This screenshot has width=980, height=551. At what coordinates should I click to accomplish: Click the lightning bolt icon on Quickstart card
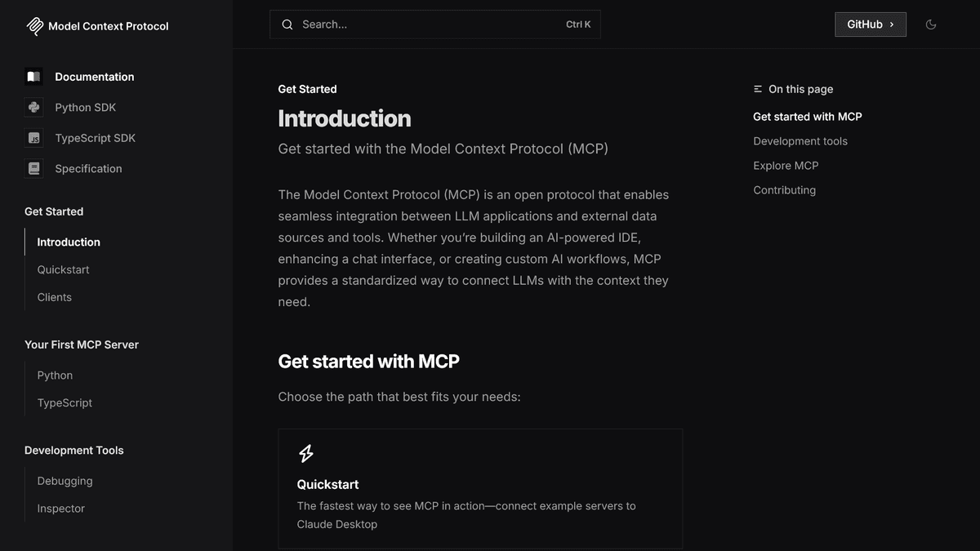click(x=305, y=454)
